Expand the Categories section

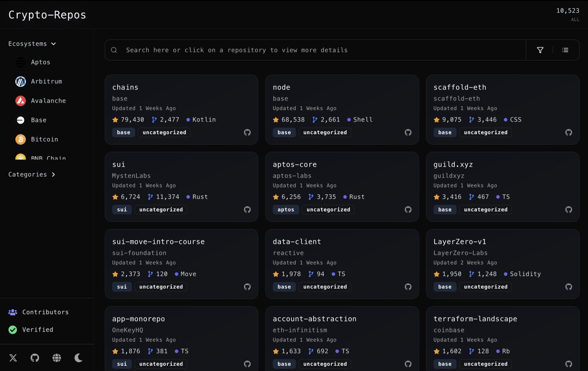[x=32, y=174]
